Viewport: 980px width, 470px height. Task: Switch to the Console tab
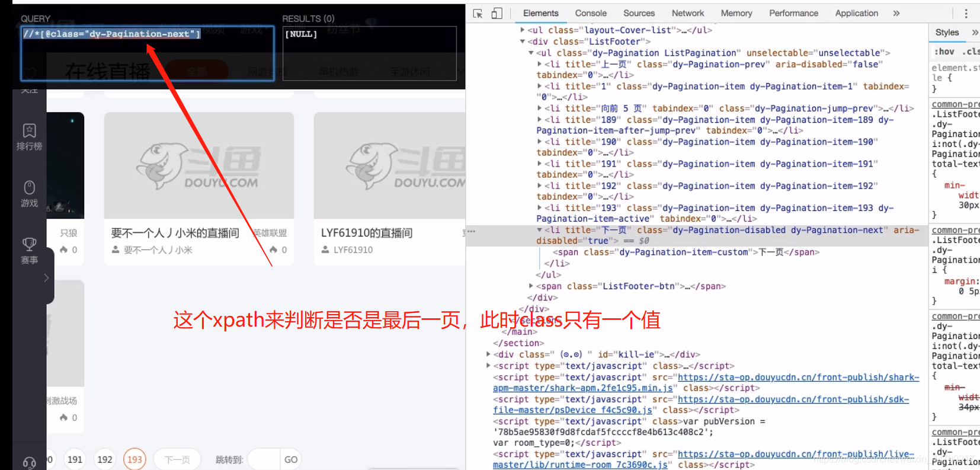pyautogui.click(x=590, y=13)
